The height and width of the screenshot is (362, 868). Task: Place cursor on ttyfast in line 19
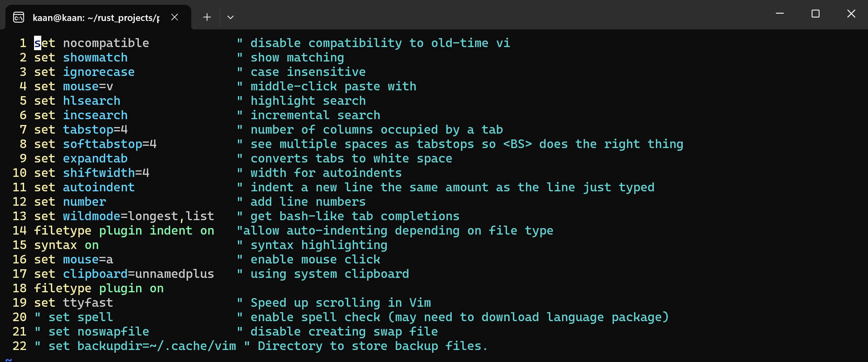tap(88, 303)
